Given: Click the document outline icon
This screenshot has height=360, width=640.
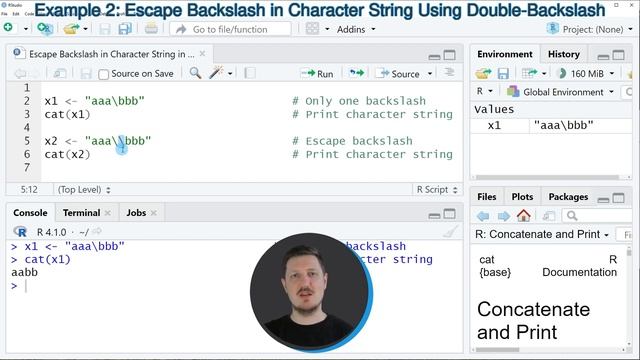Looking at the screenshot, I should click(449, 72).
